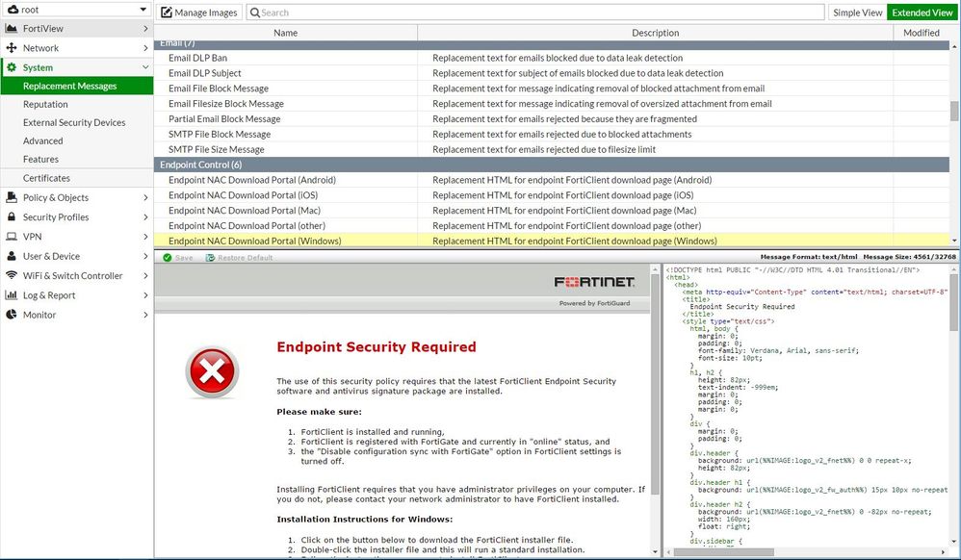Focus the Search input field
The height and width of the screenshot is (560, 961).
pos(535,13)
